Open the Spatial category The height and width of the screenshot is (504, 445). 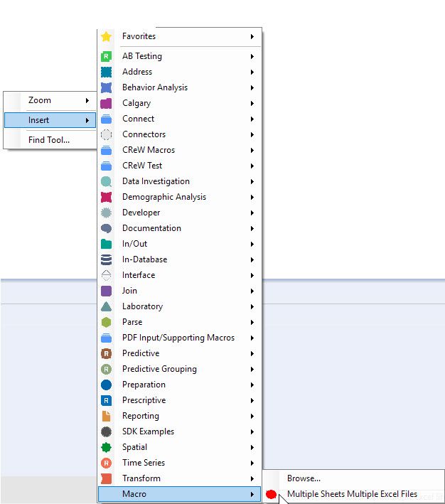coord(179,447)
